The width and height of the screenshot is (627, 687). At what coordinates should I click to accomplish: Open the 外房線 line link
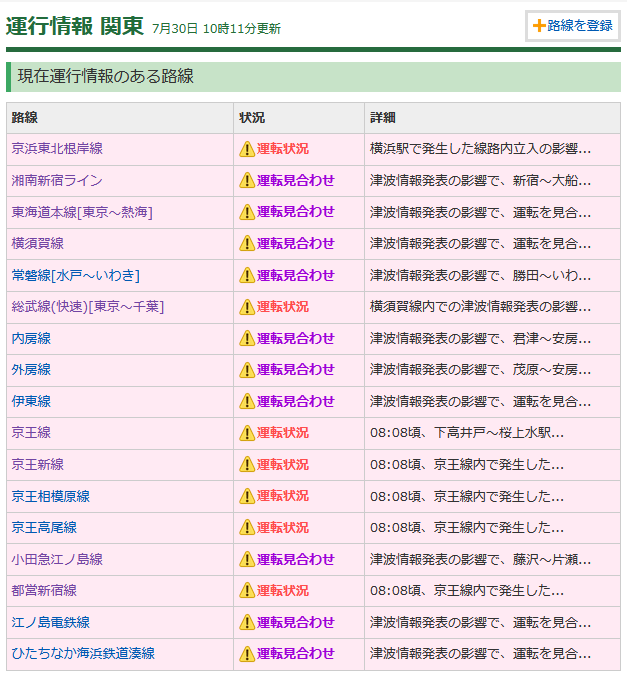point(31,369)
